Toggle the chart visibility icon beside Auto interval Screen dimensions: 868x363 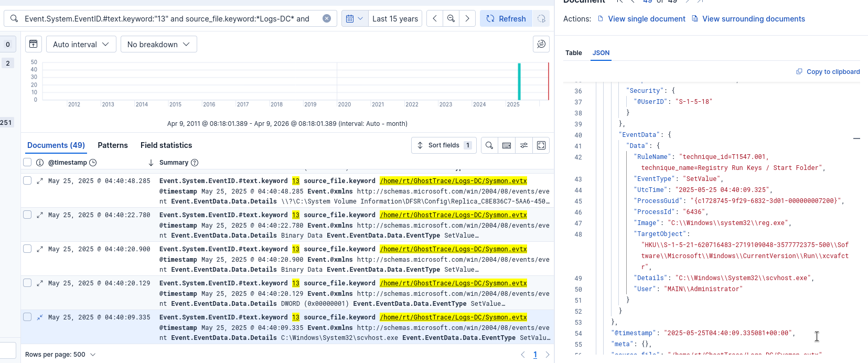(34, 44)
